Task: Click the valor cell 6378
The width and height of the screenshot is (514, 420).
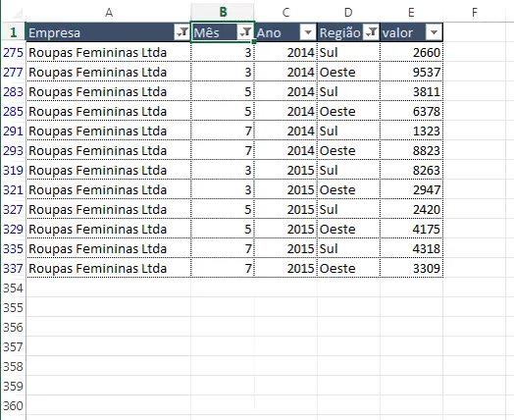Action: click(x=411, y=111)
